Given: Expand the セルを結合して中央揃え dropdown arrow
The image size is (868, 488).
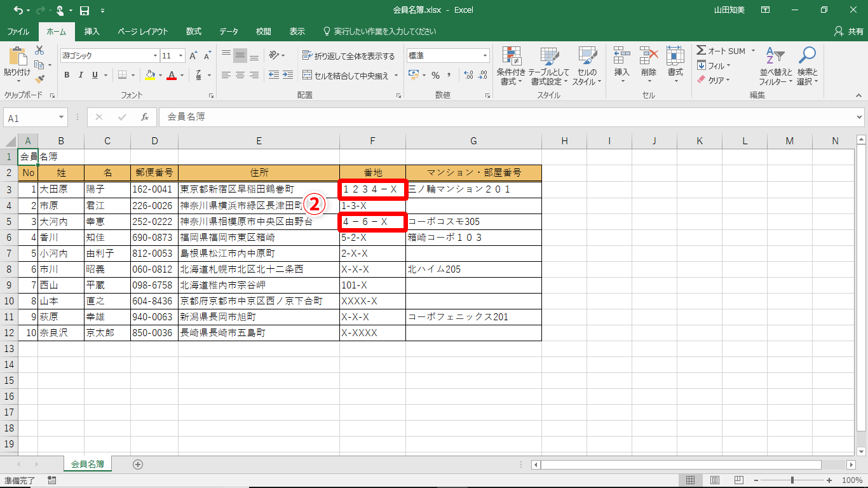Looking at the screenshot, I should 396,76.
